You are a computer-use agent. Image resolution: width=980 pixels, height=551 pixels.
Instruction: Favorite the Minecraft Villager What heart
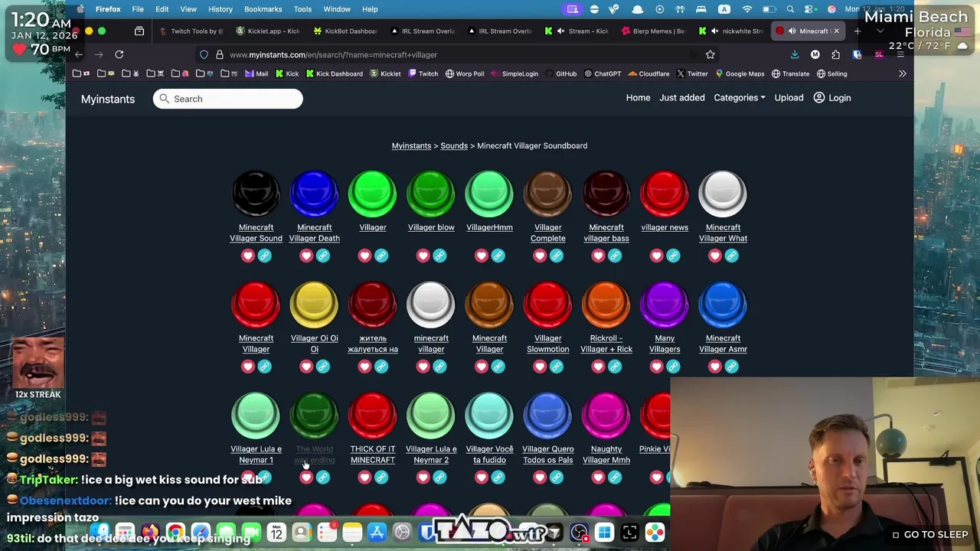pos(714,256)
